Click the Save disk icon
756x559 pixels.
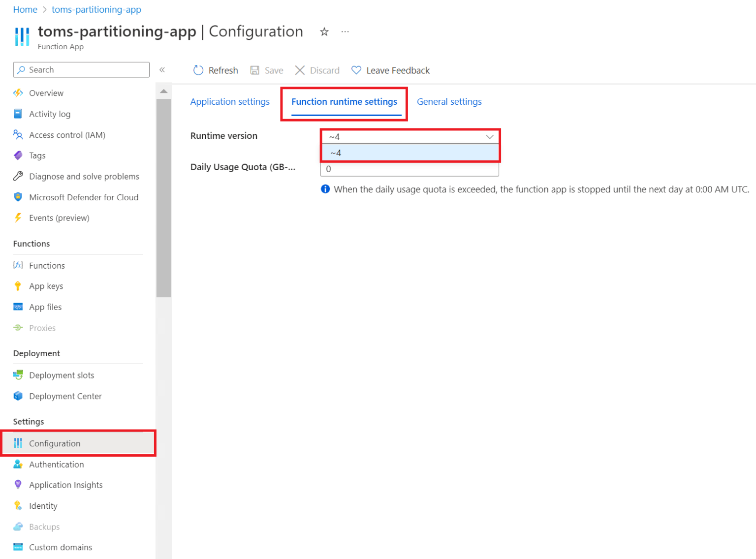pos(254,70)
